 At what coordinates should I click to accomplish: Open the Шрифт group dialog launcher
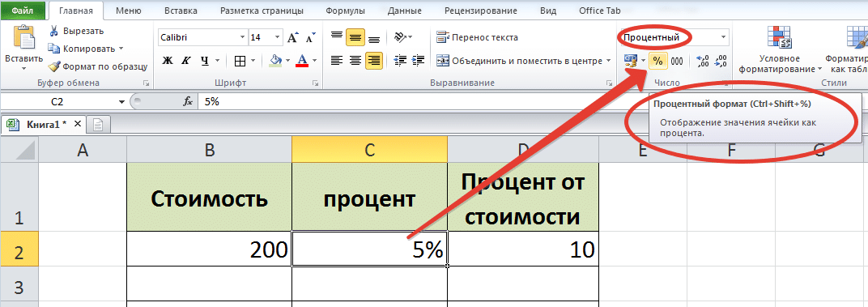coord(315,83)
